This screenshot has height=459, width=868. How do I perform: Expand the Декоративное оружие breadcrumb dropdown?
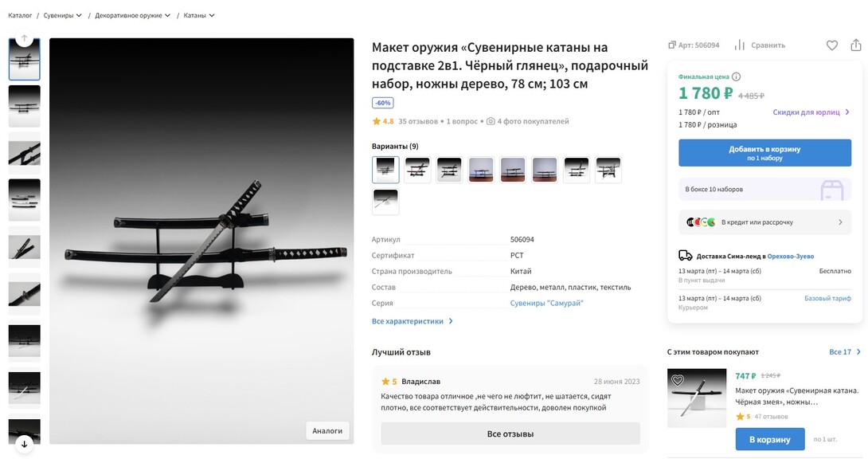168,15
